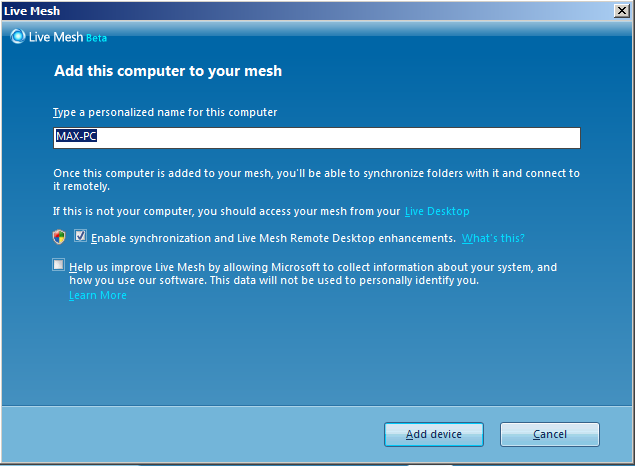The height and width of the screenshot is (466, 635).
Task: Click the security shield icon beside synchronization option
Action: (x=59, y=237)
